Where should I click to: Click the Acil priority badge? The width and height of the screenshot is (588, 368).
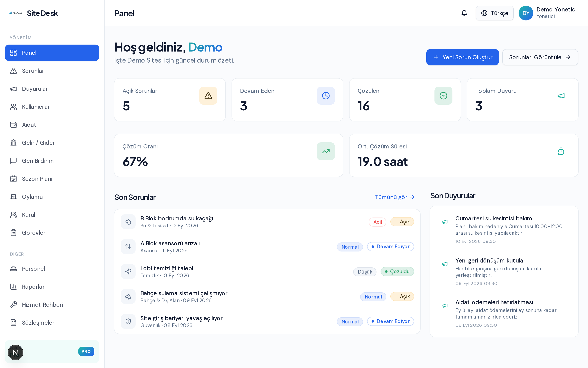pyautogui.click(x=377, y=222)
